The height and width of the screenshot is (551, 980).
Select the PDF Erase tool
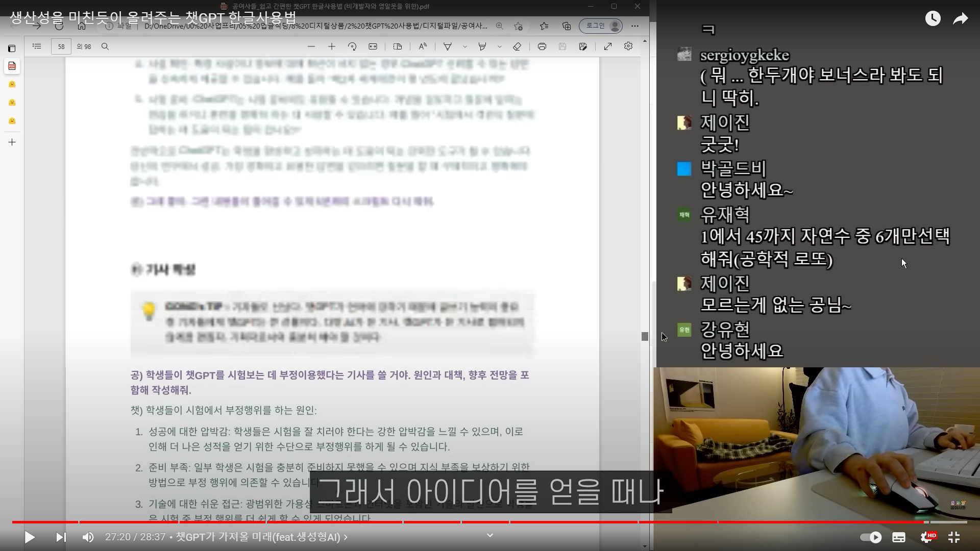click(x=517, y=46)
